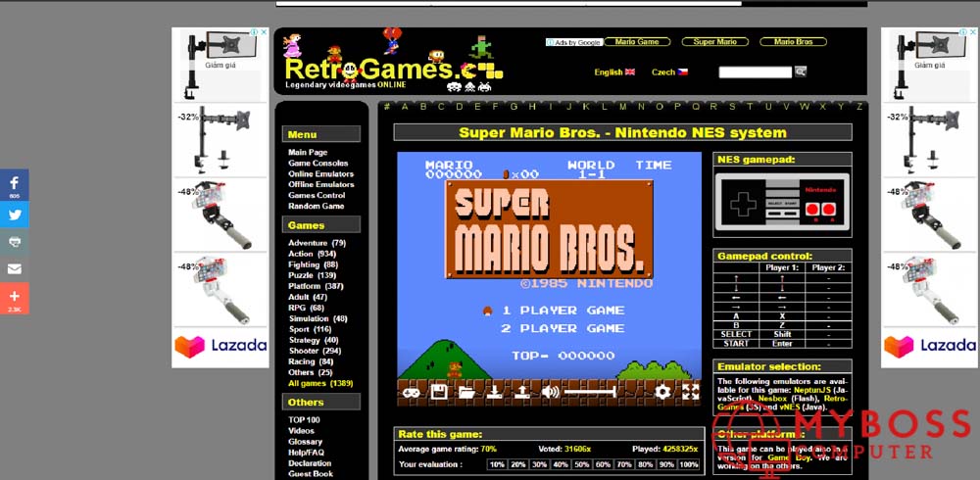Click the gamepad controls icon in emulator toolbar
Image resolution: width=980 pixels, height=480 pixels.
click(413, 393)
